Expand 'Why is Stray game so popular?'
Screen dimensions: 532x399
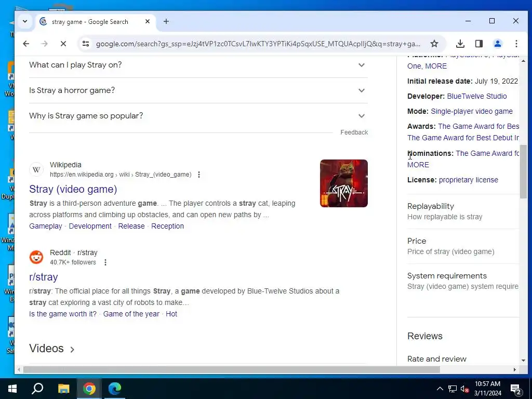click(x=198, y=116)
